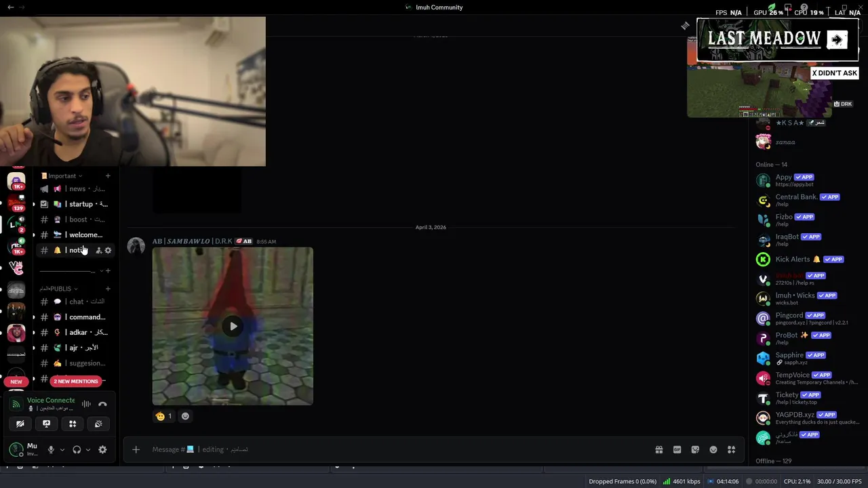Open Fizbo bot profile
Viewport: 868px width, 488px height.
coord(807,220)
